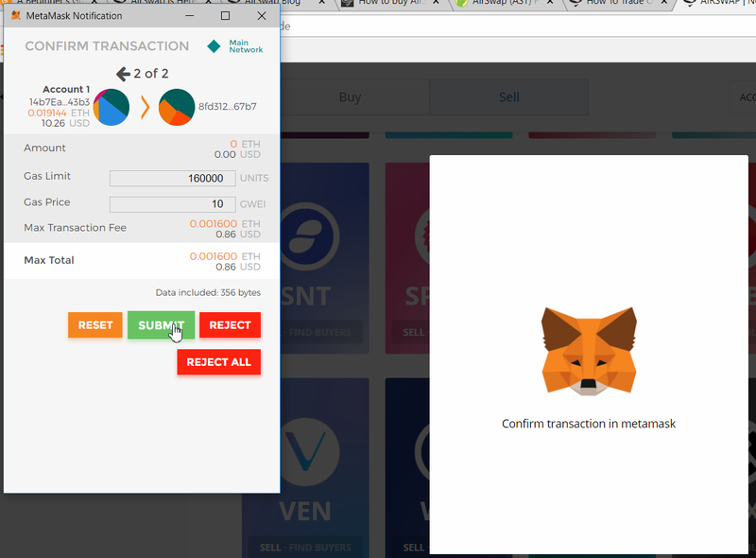Click the Max Transaction Fee label
This screenshot has width=756, height=558.
(x=76, y=228)
